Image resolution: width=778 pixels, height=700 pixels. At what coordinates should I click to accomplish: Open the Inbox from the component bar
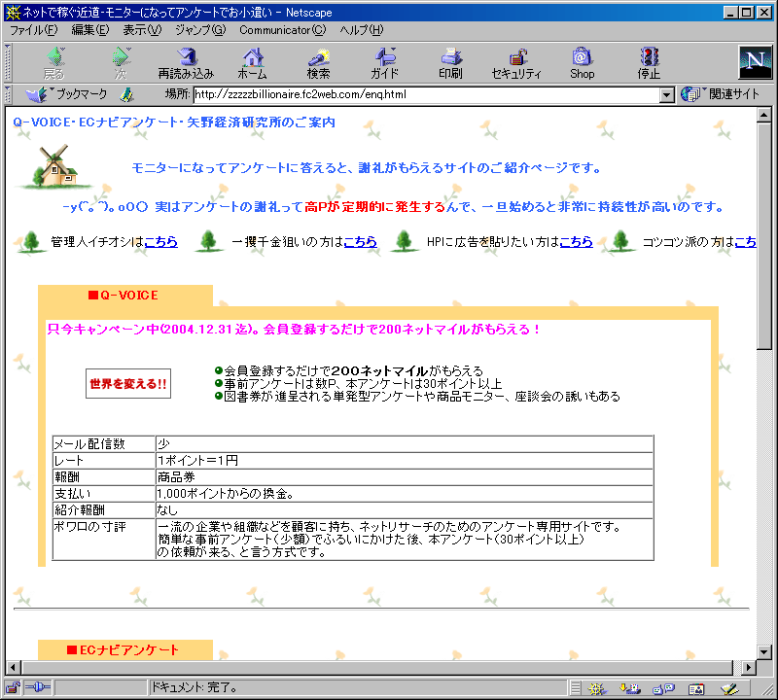click(x=630, y=688)
